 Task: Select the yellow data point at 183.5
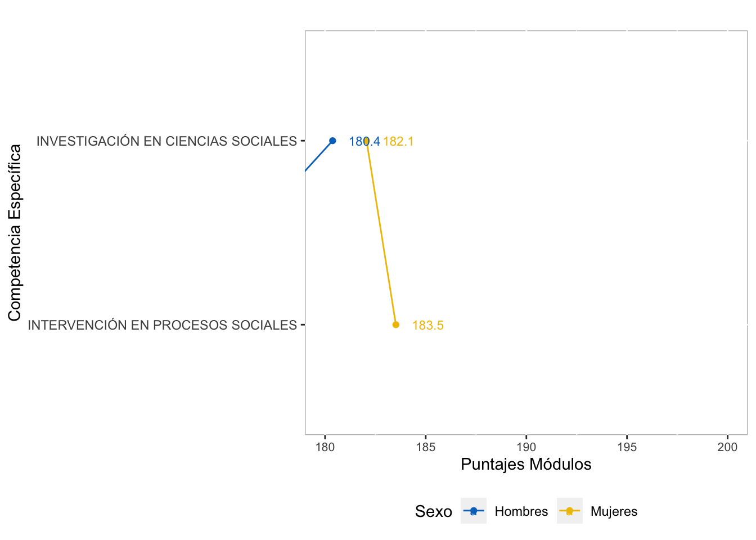click(395, 325)
